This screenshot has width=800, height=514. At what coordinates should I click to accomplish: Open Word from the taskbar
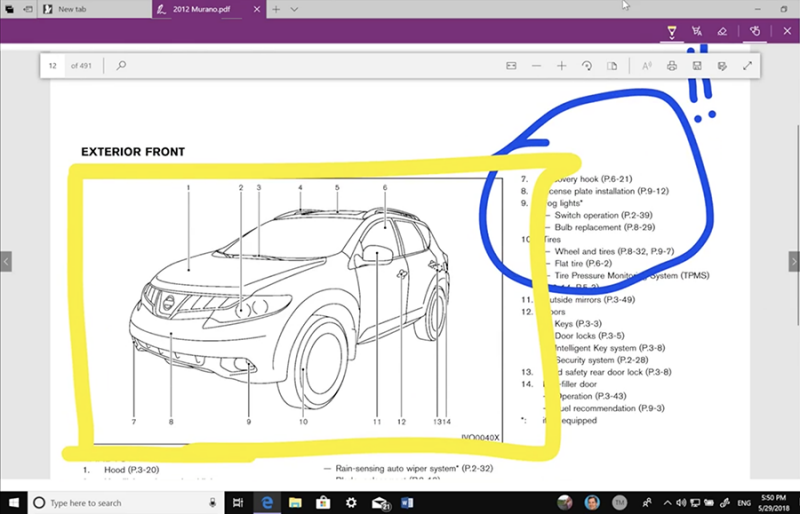(407, 503)
